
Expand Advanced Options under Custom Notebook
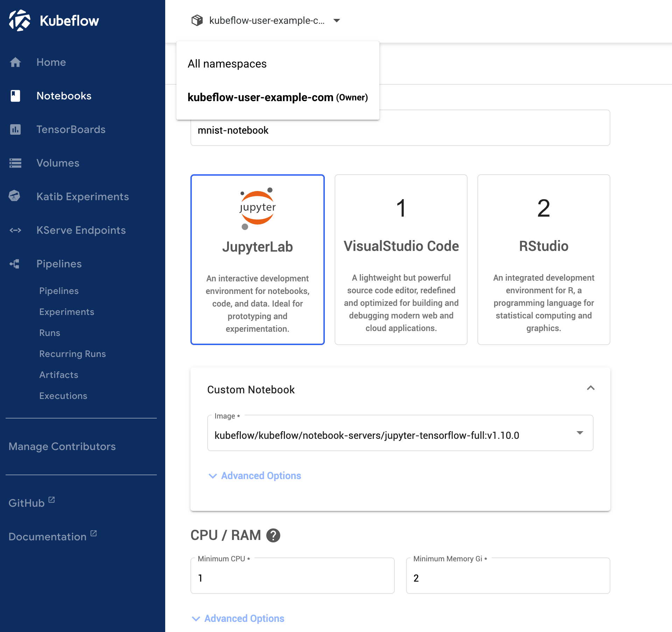[x=255, y=476]
